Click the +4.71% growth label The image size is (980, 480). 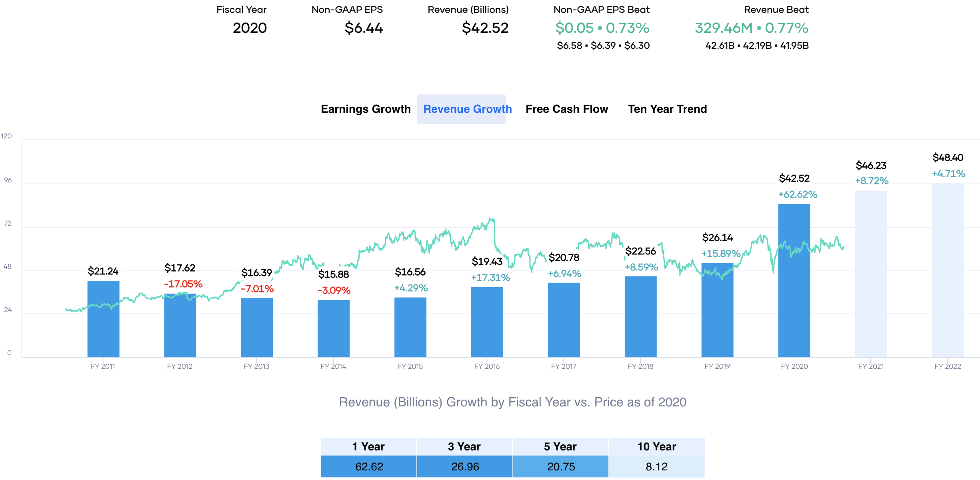tap(948, 174)
